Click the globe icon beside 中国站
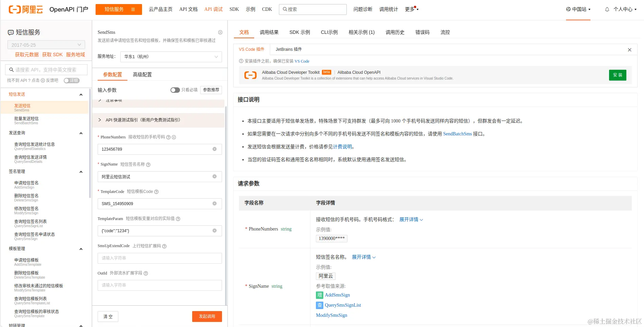This screenshot has height=327, width=644. (568, 9)
